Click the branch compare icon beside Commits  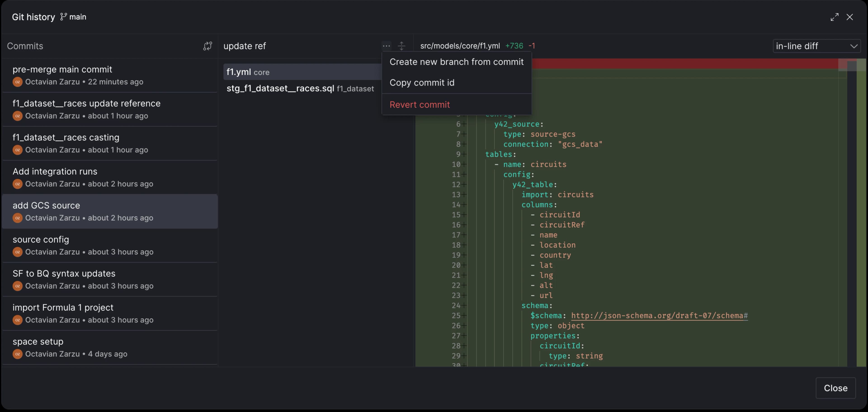pyautogui.click(x=208, y=46)
